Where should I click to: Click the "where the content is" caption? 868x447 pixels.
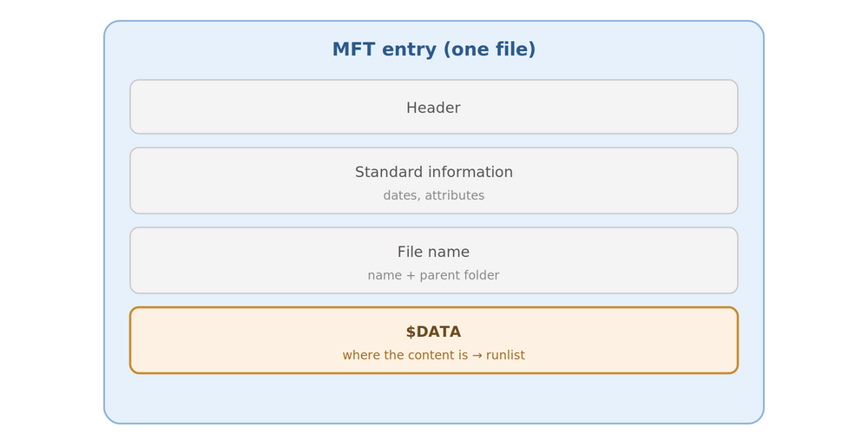[x=405, y=355]
